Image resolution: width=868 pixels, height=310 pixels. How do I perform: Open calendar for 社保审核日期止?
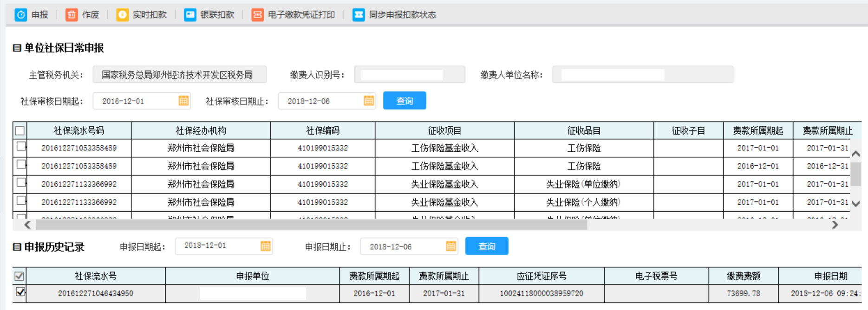369,101
